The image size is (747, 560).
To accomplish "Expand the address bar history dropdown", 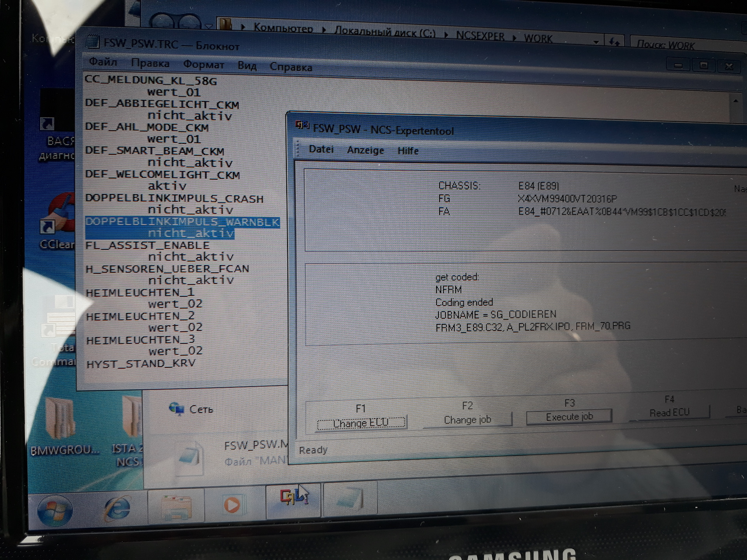I will tap(596, 42).
